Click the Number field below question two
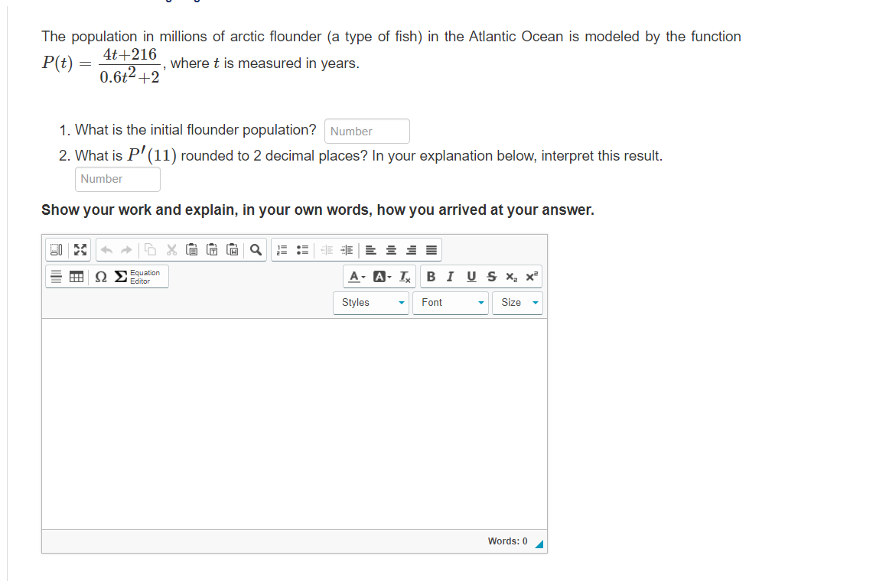Screen dimensions: 876x588 tap(117, 179)
